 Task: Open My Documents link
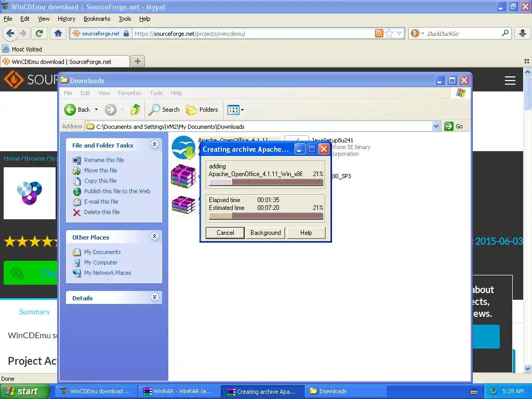(102, 252)
